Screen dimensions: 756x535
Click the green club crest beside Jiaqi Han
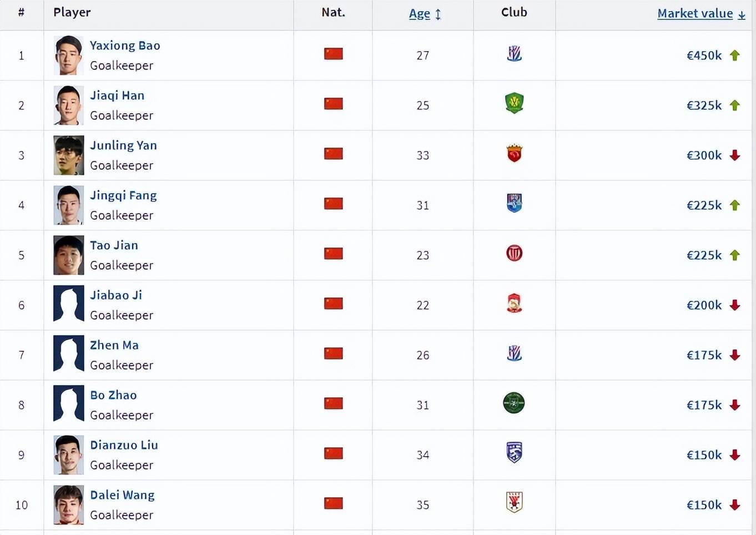click(514, 103)
